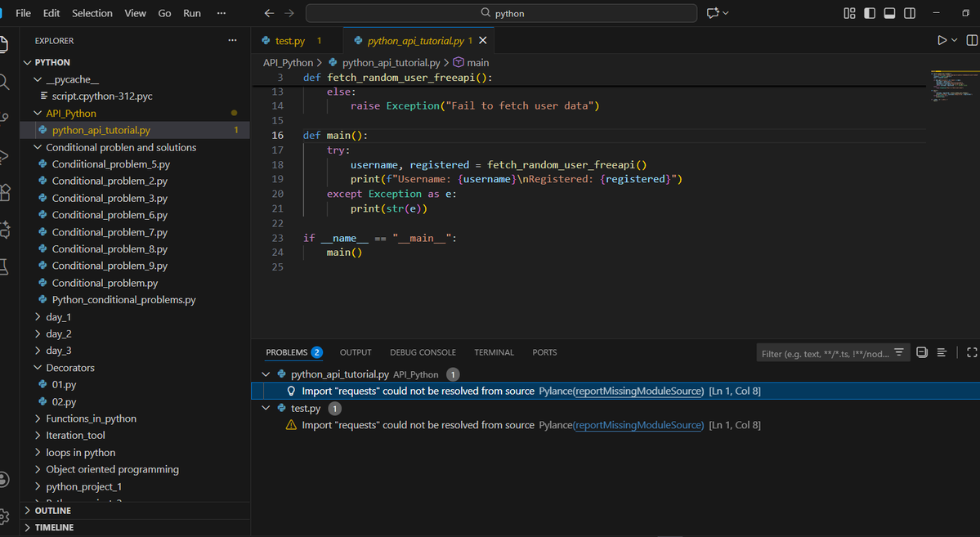Maximize the panel size button

tap(973, 352)
